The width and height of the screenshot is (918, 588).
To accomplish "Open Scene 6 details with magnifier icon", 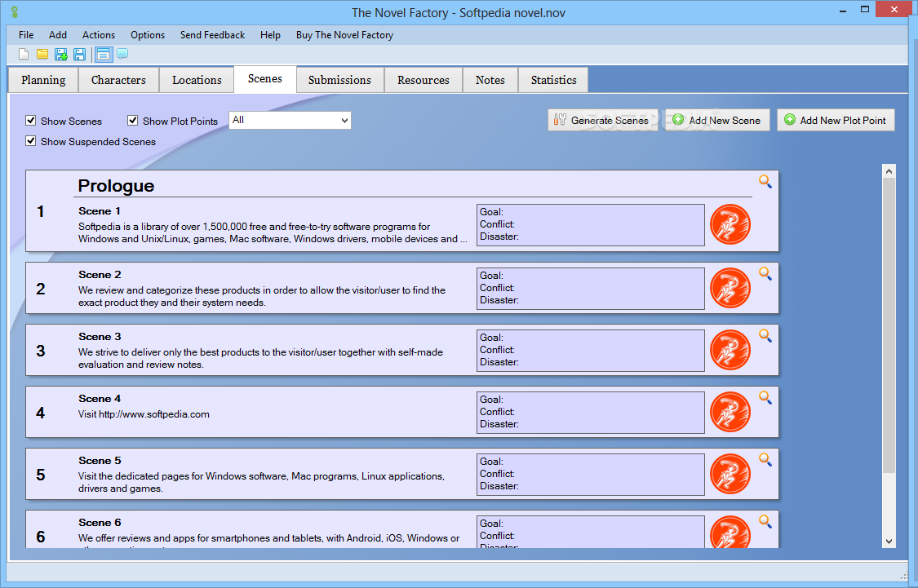I will 765,521.
